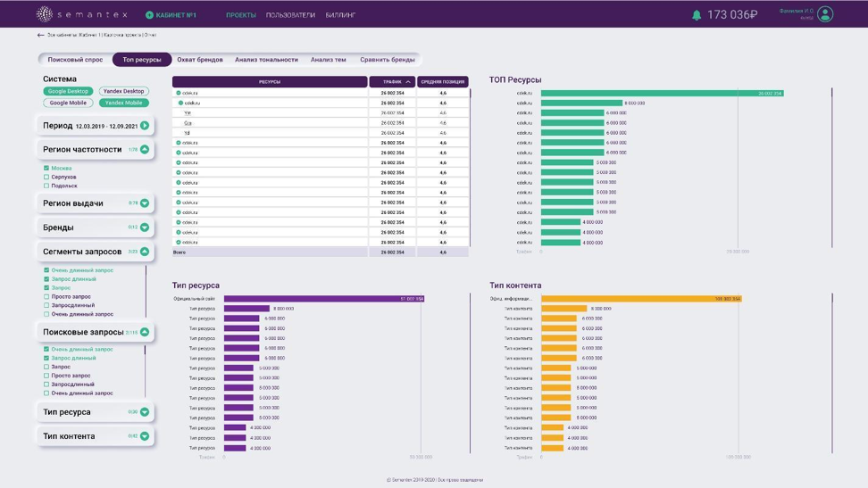Open the user profile avatar
868x488 pixels.
click(825, 14)
